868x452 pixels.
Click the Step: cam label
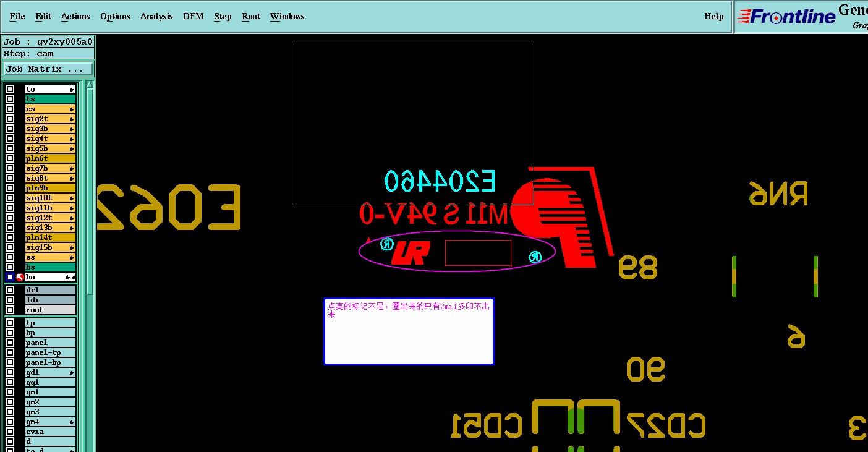[48, 53]
